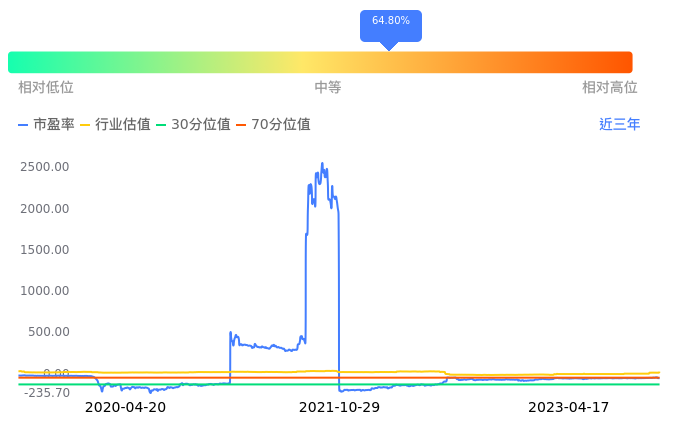Toggle the 70分位值 legend text
The width and height of the screenshot is (686, 442).
281,125
